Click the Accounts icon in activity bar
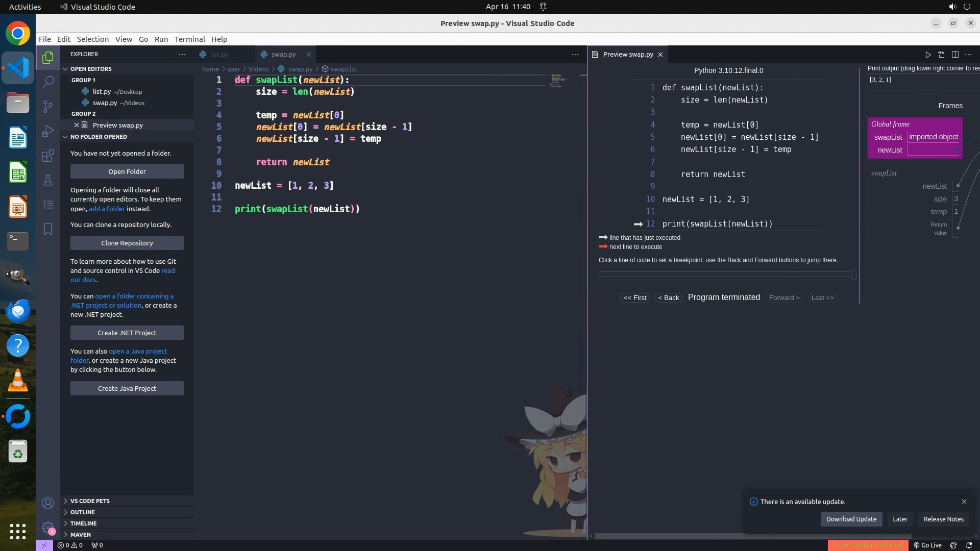This screenshot has width=980, height=551. 48,504
